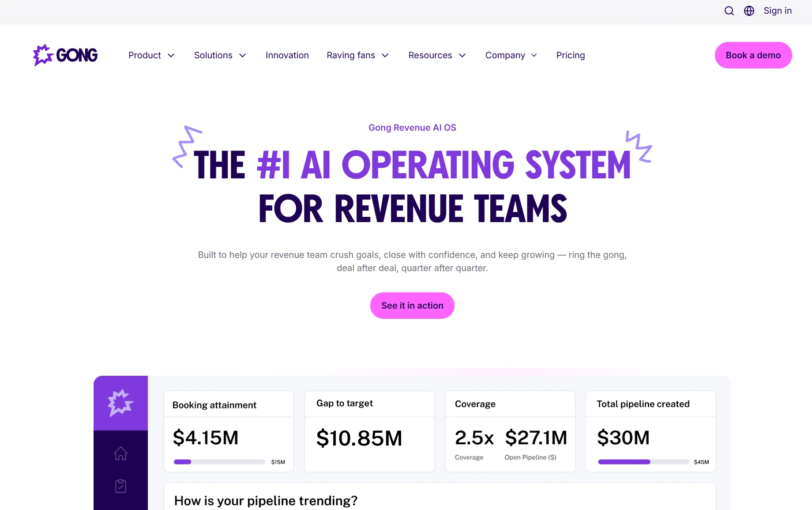Select the $10.85M gap value
The width and height of the screenshot is (812, 510).
click(359, 438)
